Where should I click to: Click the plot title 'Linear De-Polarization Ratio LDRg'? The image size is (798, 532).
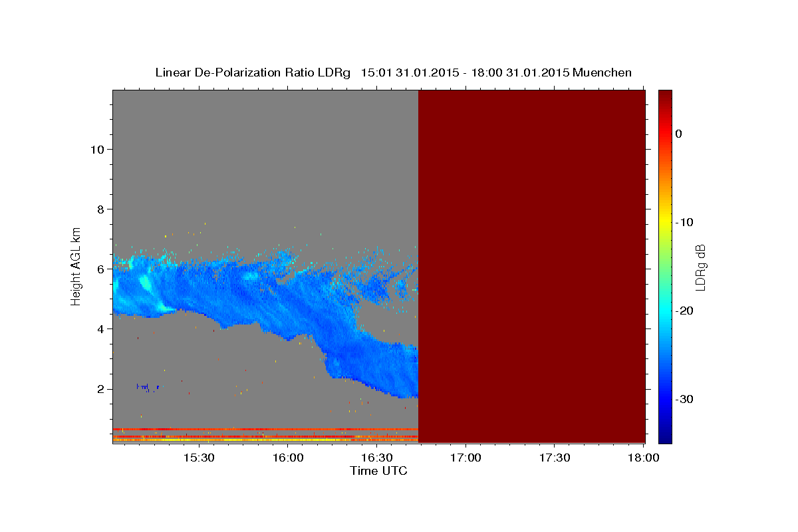click(252, 72)
